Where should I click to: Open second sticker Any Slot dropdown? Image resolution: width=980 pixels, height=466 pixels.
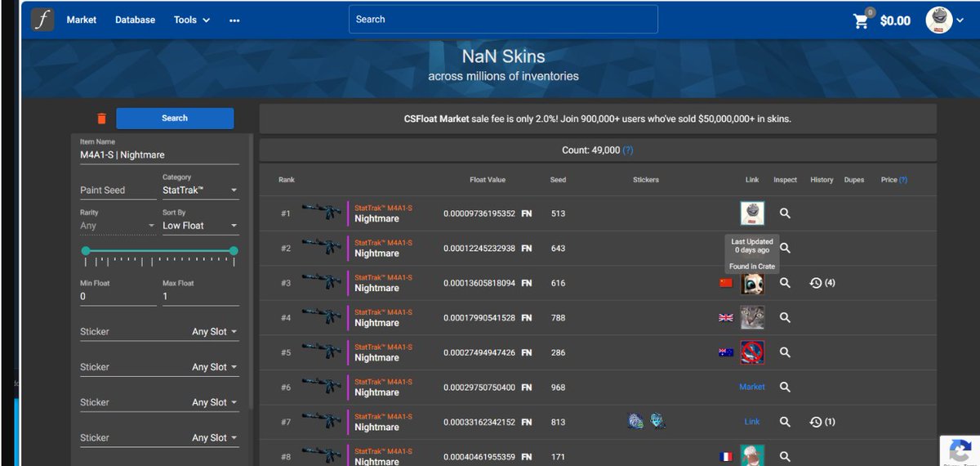[216, 367]
